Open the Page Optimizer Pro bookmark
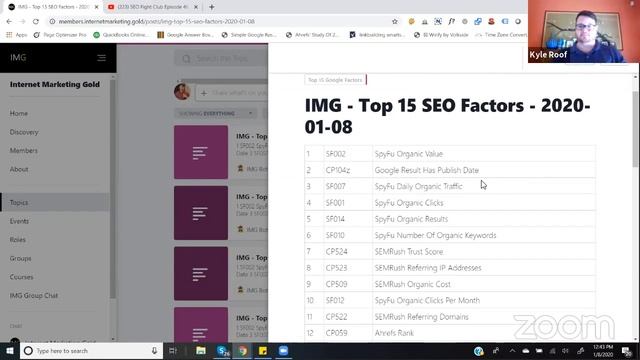Screen dimensions: 640x360 click(60, 35)
